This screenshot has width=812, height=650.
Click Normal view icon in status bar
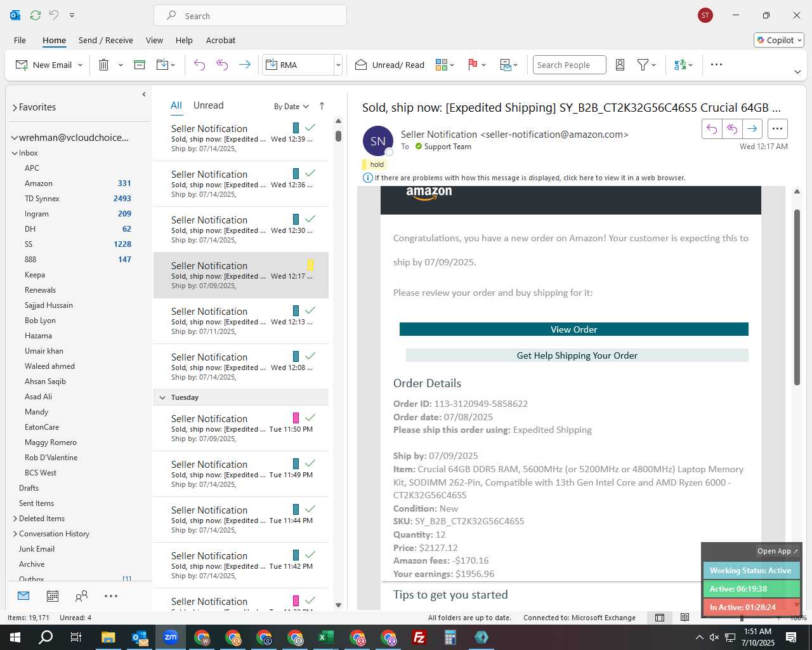[660, 618]
